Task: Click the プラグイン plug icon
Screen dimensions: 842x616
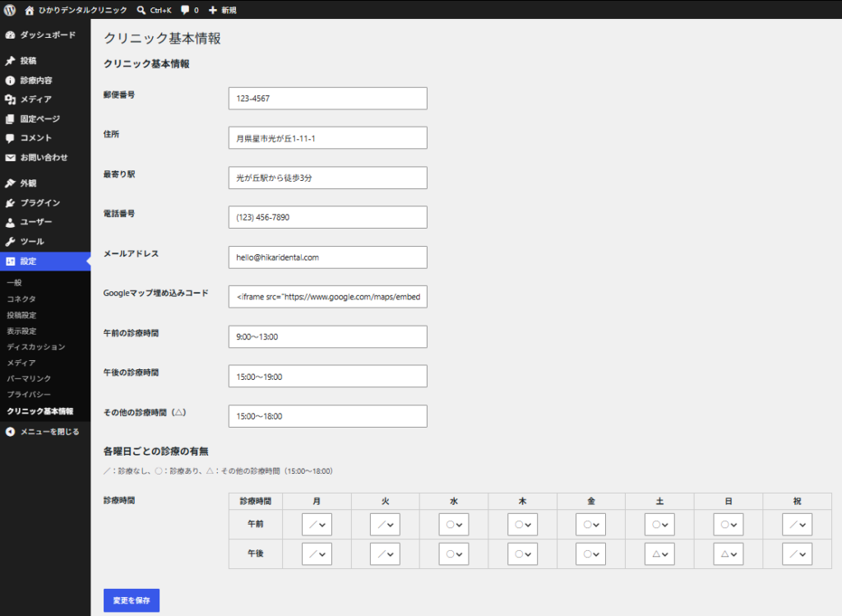Action: pos(10,203)
